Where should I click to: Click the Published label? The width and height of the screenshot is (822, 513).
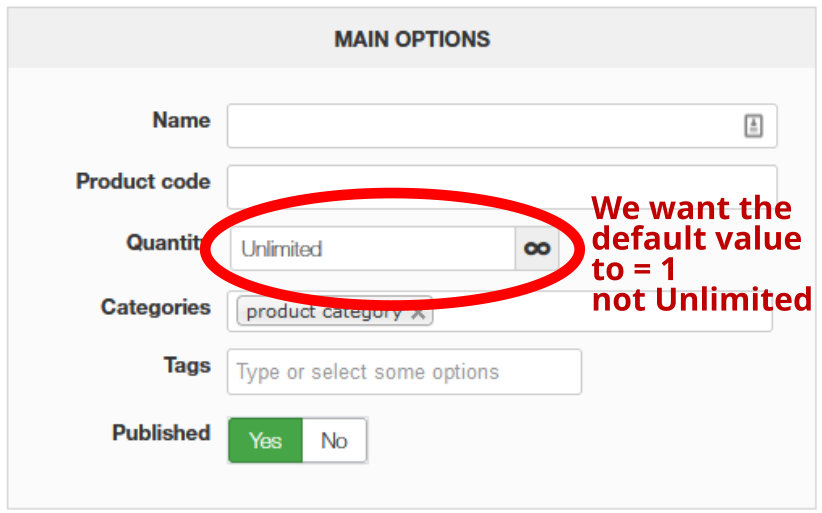tap(161, 433)
